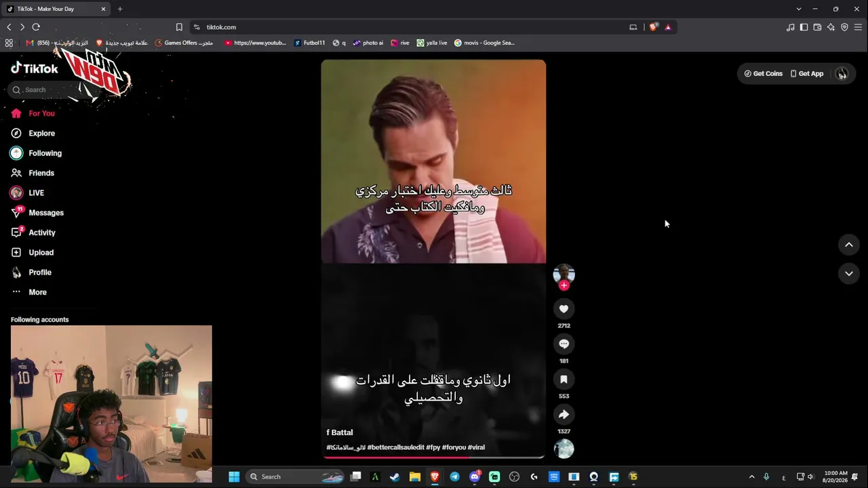Open the Windows Start menu

pos(234,476)
